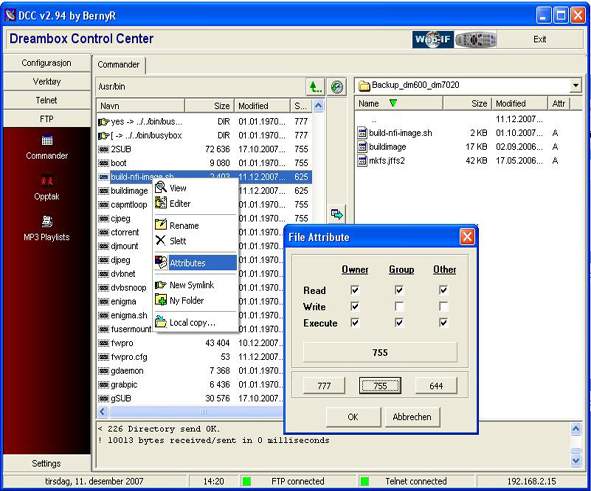
Task: Enable Other Write permission checkbox
Action: [x=443, y=306]
